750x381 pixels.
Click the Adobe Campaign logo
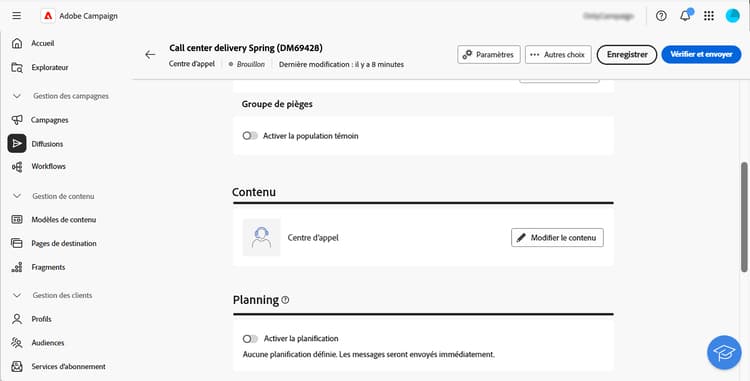[x=48, y=16]
